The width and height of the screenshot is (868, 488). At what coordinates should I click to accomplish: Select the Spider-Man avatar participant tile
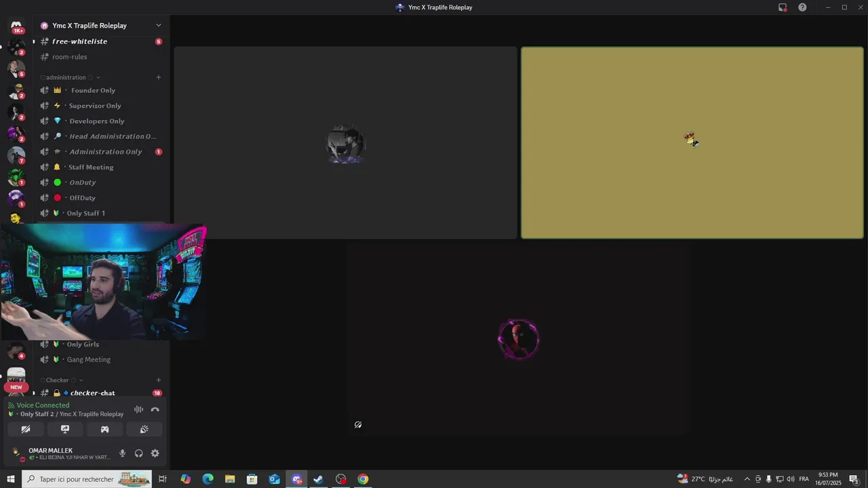click(x=519, y=339)
